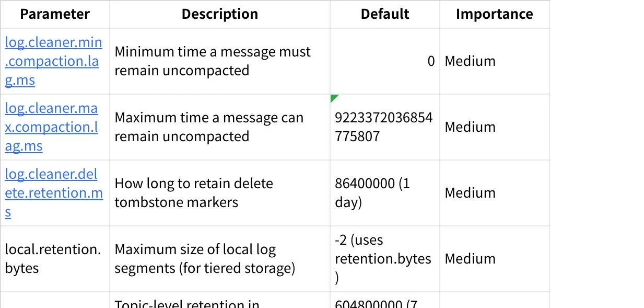Select the default value cell containing 0
This screenshot has width=644, height=308.
coord(384,61)
